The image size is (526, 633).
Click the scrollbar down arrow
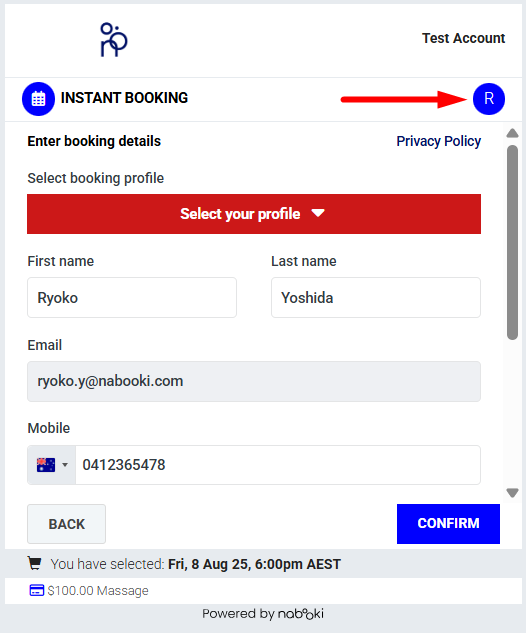(x=512, y=493)
